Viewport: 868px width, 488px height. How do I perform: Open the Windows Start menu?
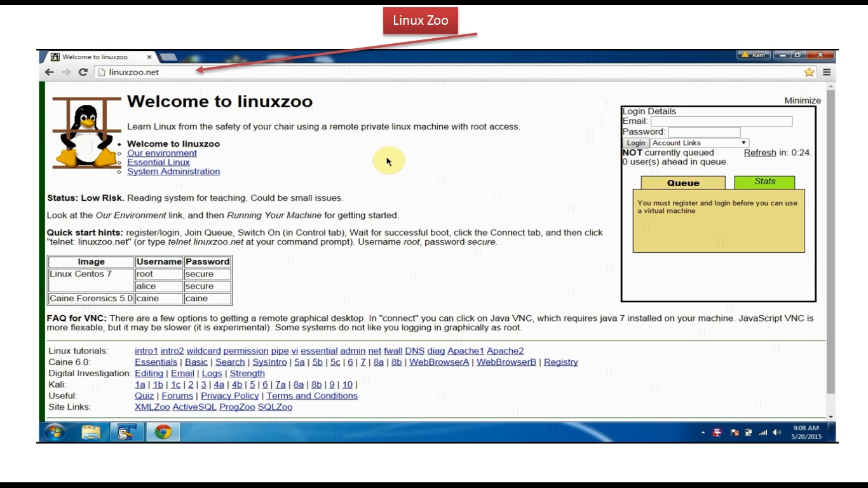55,432
